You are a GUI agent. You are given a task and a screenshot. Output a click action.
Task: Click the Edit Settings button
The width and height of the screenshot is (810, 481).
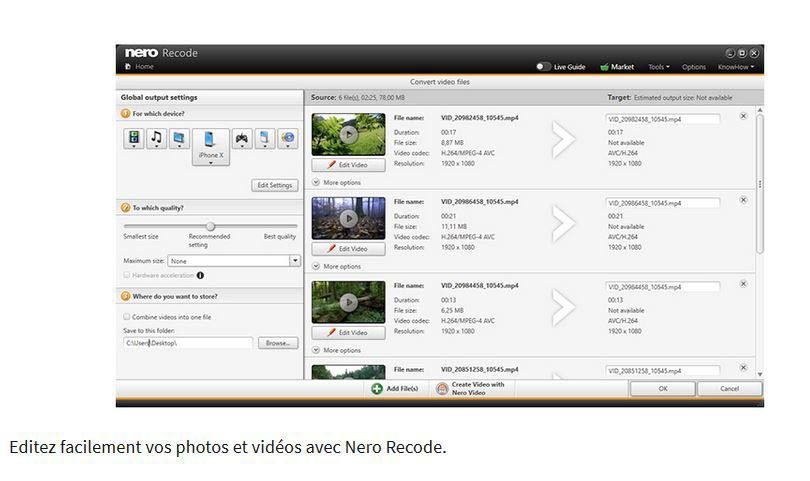coord(274,185)
